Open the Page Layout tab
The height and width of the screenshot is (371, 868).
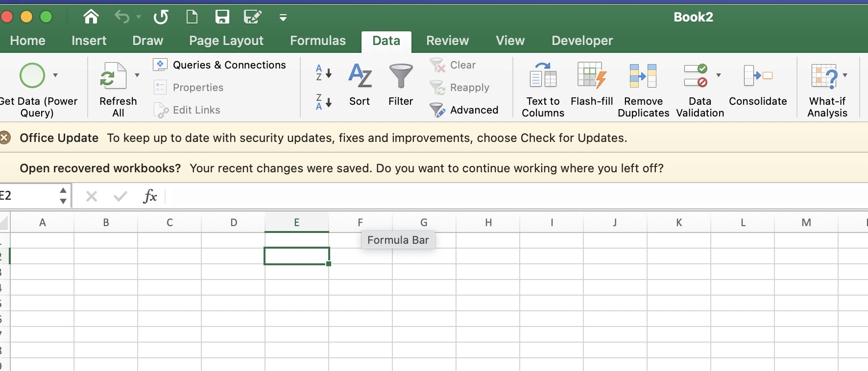point(226,41)
